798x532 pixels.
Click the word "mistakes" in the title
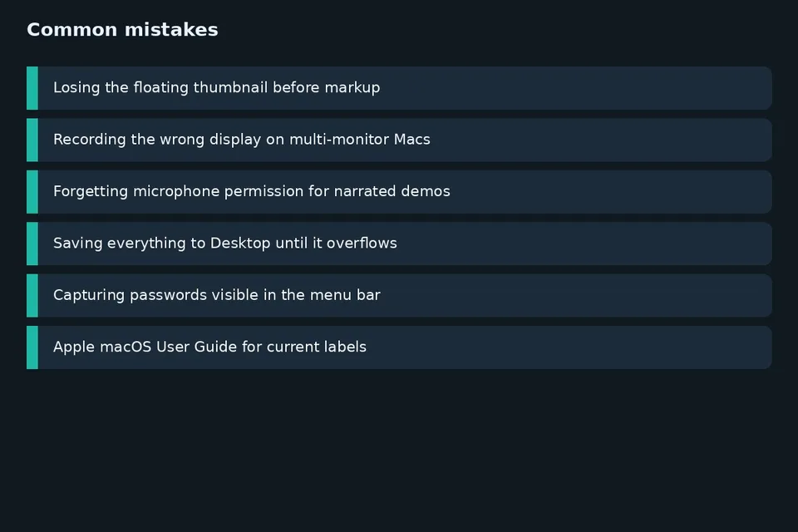pos(171,30)
